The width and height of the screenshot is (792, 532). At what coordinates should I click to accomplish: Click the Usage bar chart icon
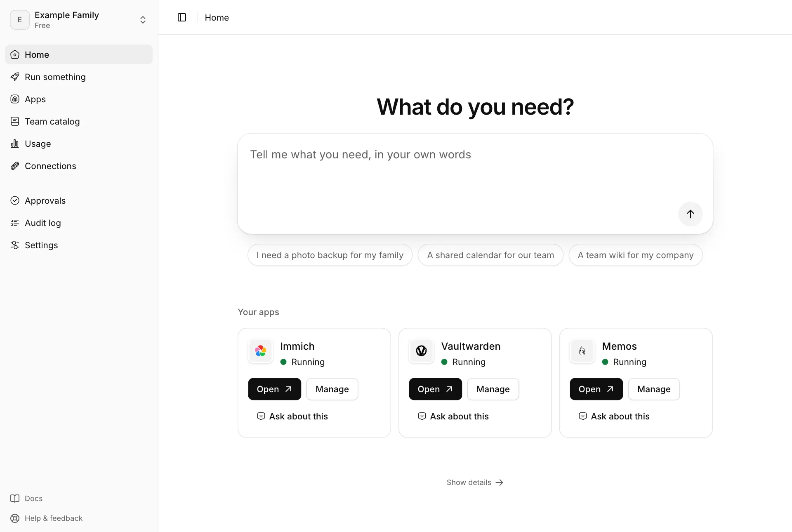coord(15,144)
